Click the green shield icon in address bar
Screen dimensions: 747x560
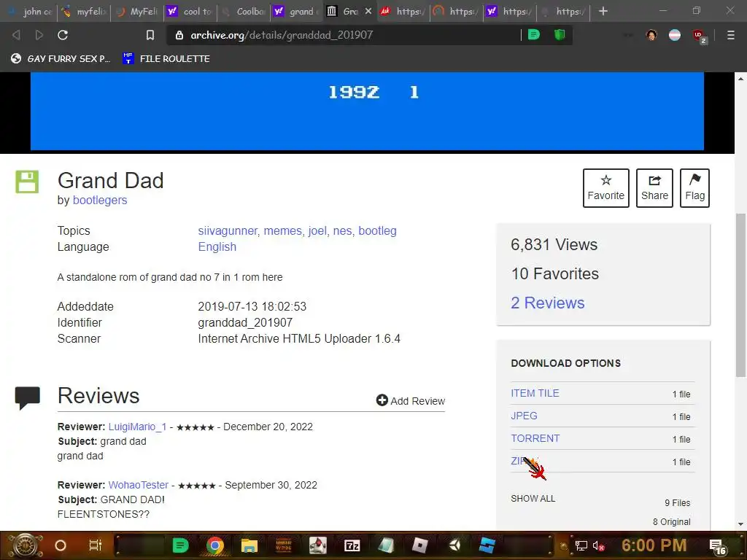pyautogui.click(x=560, y=35)
